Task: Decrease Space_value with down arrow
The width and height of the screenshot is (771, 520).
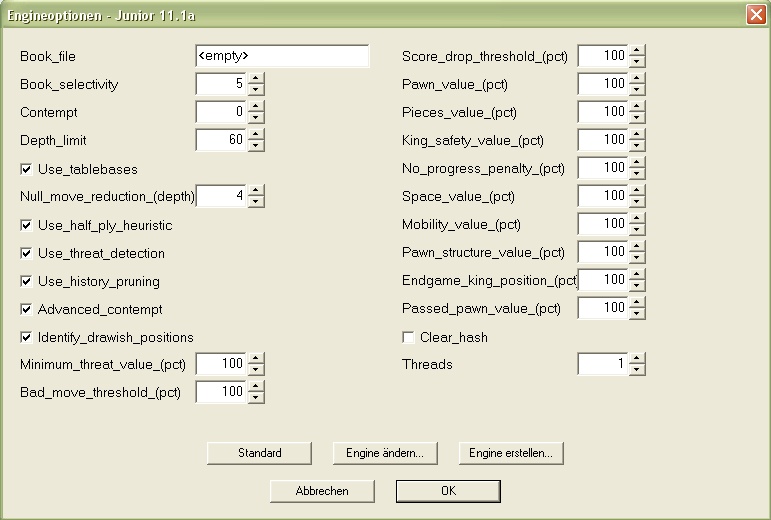Action: (x=637, y=202)
